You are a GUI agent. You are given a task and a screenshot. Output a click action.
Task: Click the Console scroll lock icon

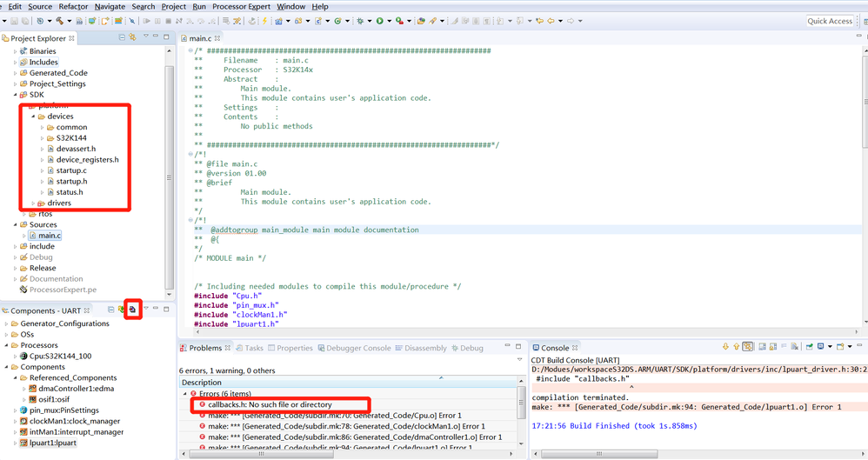(x=773, y=347)
